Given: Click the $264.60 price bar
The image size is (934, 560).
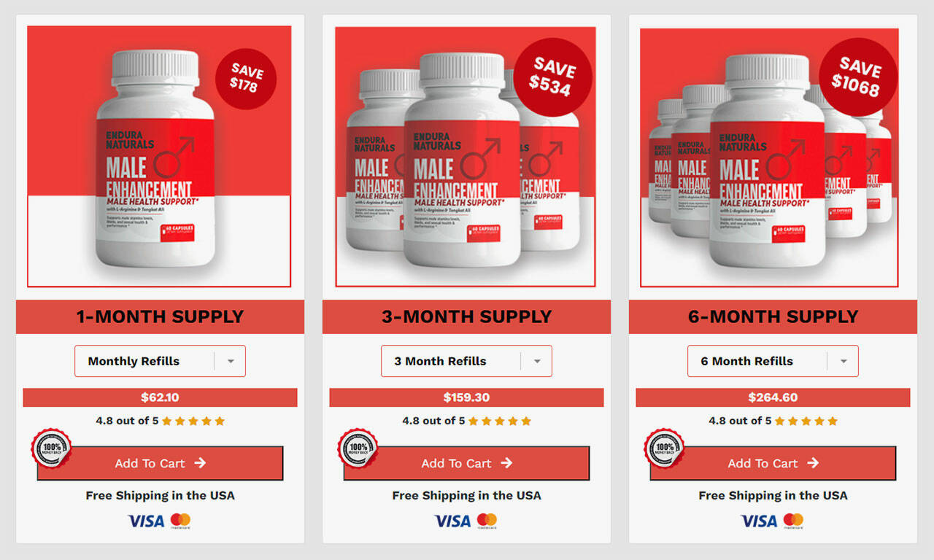Looking at the screenshot, I should tap(773, 397).
